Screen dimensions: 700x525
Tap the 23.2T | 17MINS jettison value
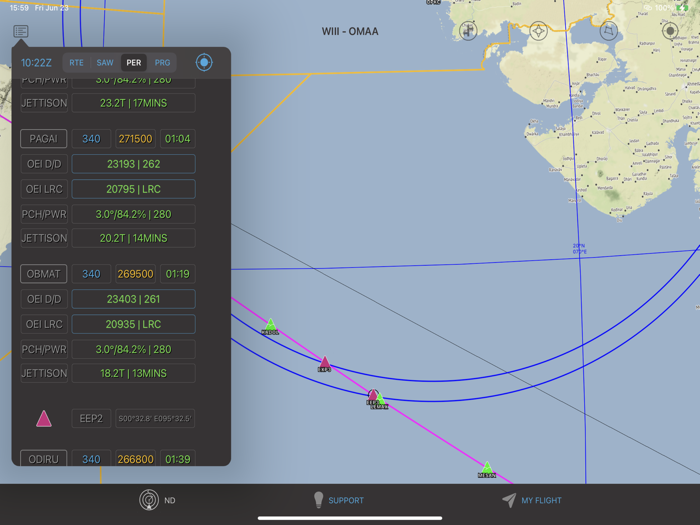pyautogui.click(x=133, y=103)
